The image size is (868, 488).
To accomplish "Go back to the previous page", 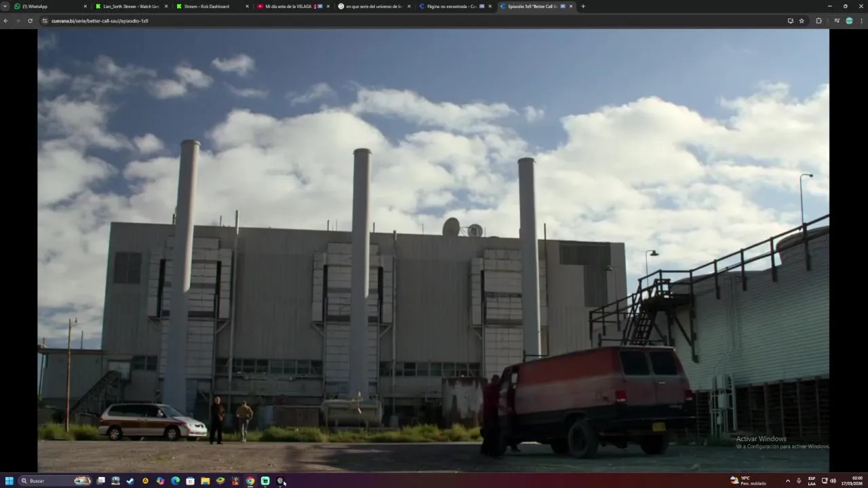I will click(x=5, y=21).
